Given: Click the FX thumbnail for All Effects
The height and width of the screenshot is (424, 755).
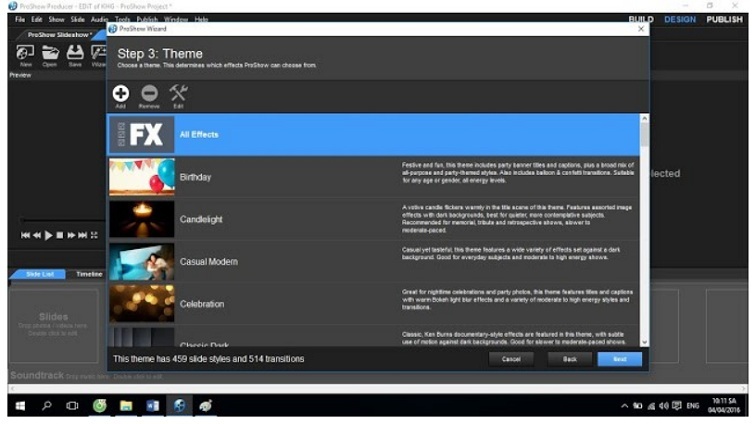Looking at the screenshot, I should [x=142, y=135].
